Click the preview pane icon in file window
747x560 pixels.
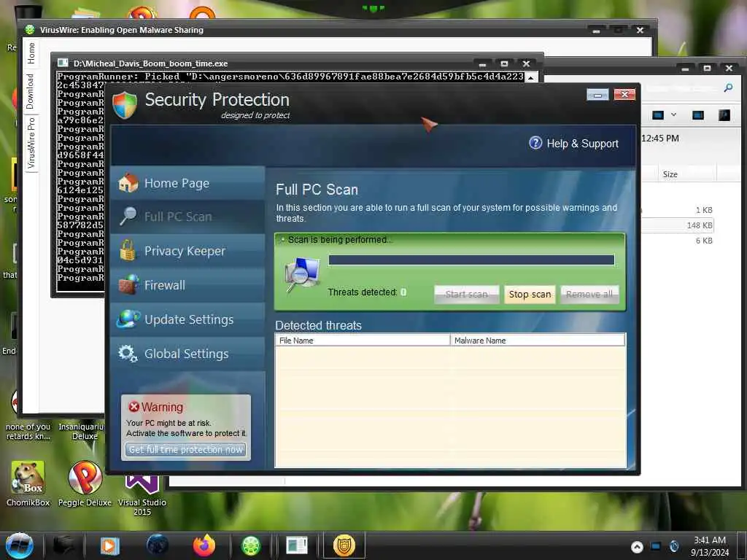click(x=698, y=114)
